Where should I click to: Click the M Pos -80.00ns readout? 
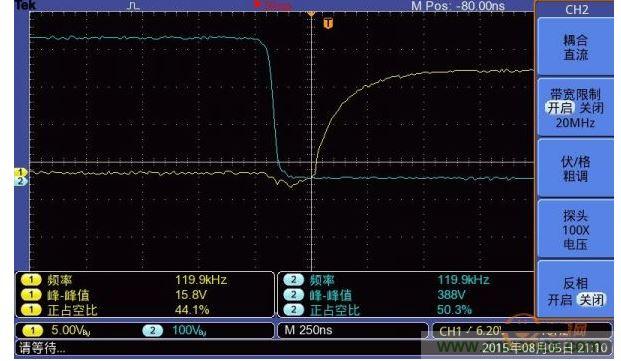458,6
